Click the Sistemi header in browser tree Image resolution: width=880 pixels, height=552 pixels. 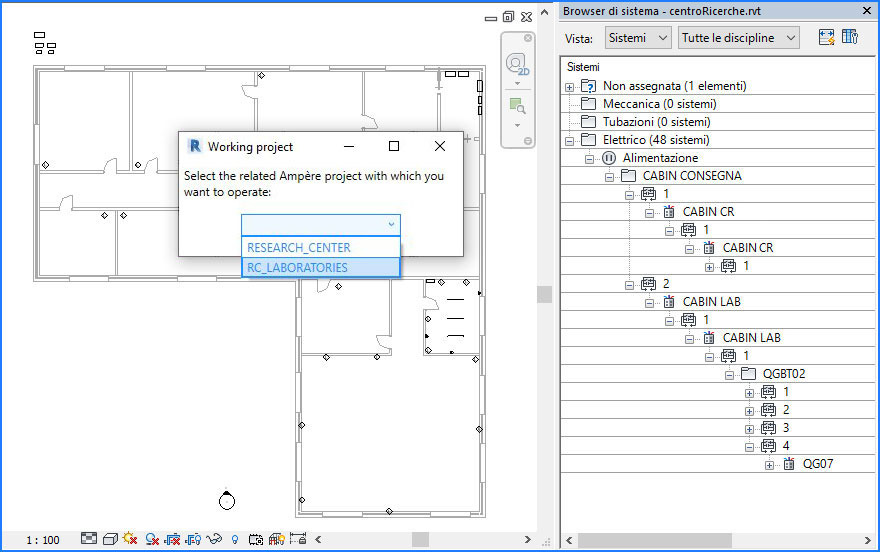click(583, 67)
